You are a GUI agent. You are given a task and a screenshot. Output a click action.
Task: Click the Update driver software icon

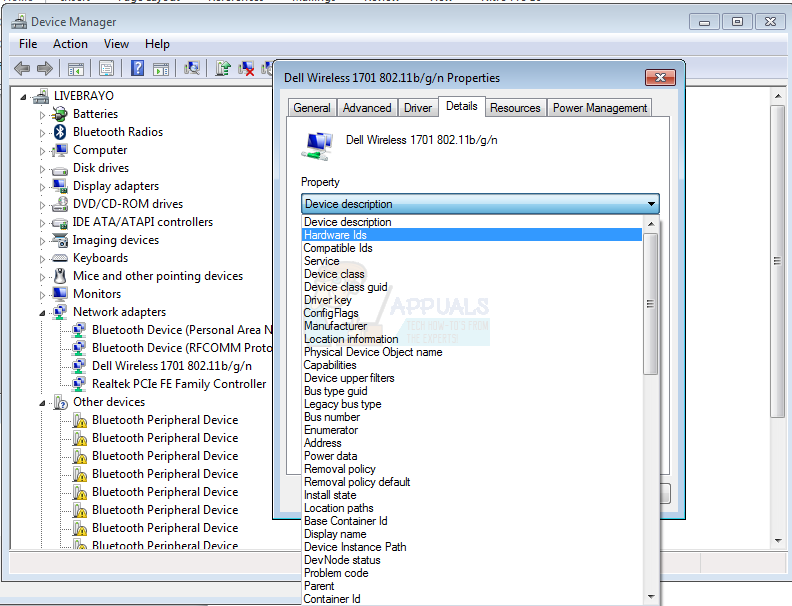(223, 68)
